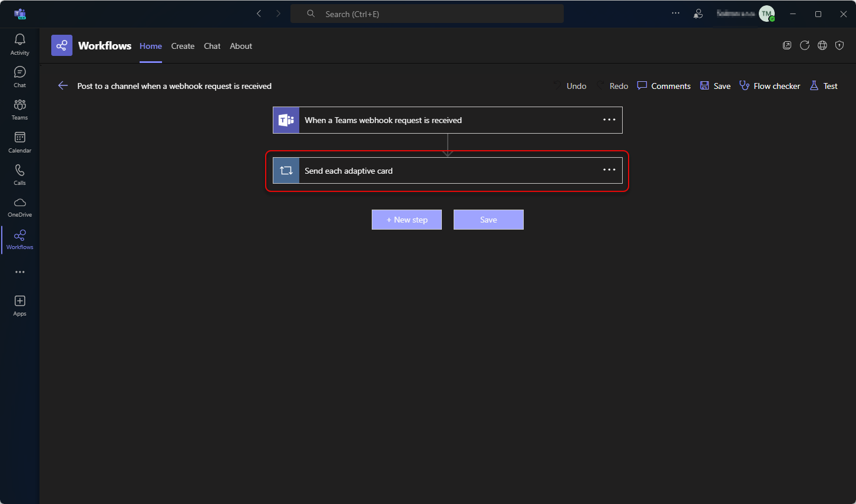856x504 pixels.
Task: Click the pop-out app icon
Action: [787, 45]
